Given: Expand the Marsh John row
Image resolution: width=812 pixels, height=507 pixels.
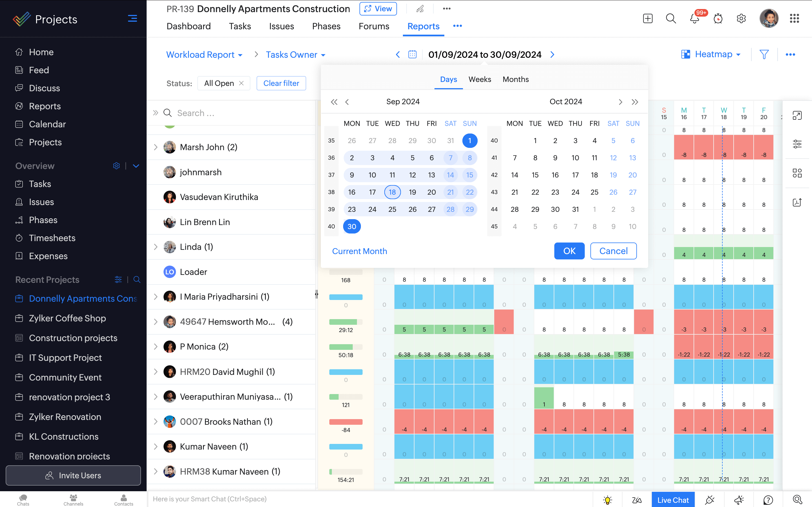Looking at the screenshot, I should (155, 147).
